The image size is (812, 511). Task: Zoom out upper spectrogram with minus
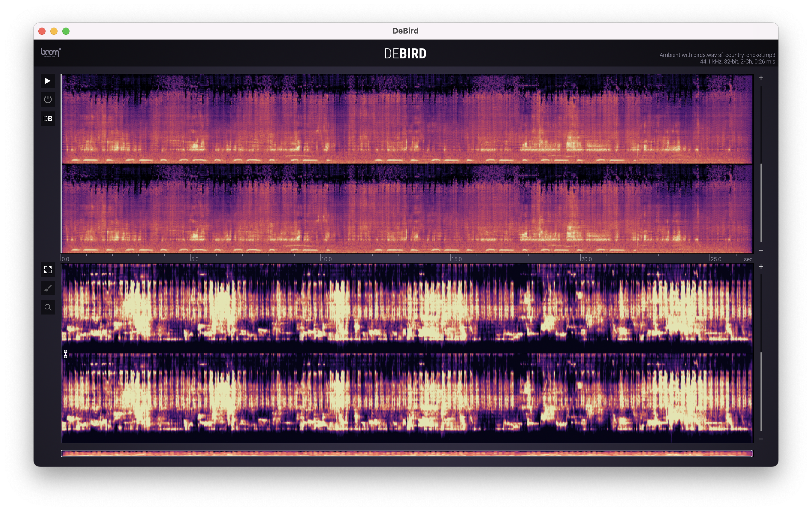pos(761,250)
